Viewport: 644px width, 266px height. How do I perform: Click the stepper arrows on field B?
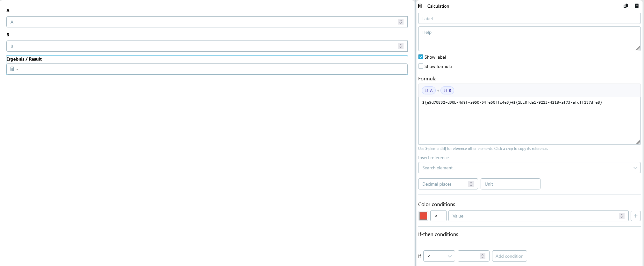click(x=401, y=46)
